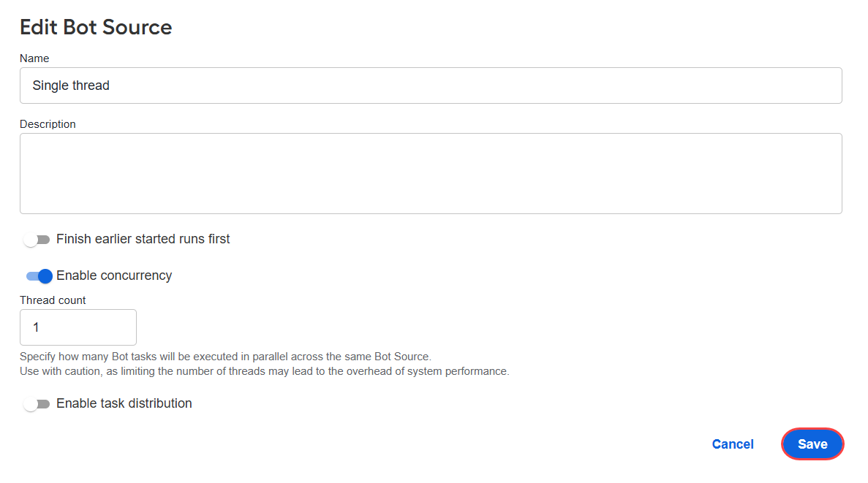Toggle Finish earlier started runs first switch

(37, 240)
